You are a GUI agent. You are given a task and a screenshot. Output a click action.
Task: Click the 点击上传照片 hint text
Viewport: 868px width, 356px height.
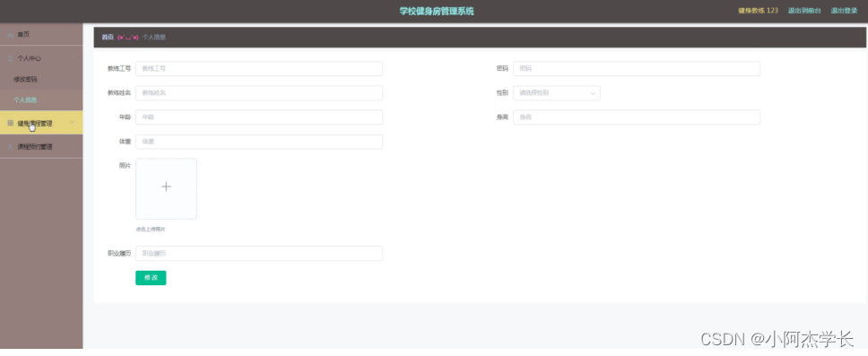coord(151,230)
